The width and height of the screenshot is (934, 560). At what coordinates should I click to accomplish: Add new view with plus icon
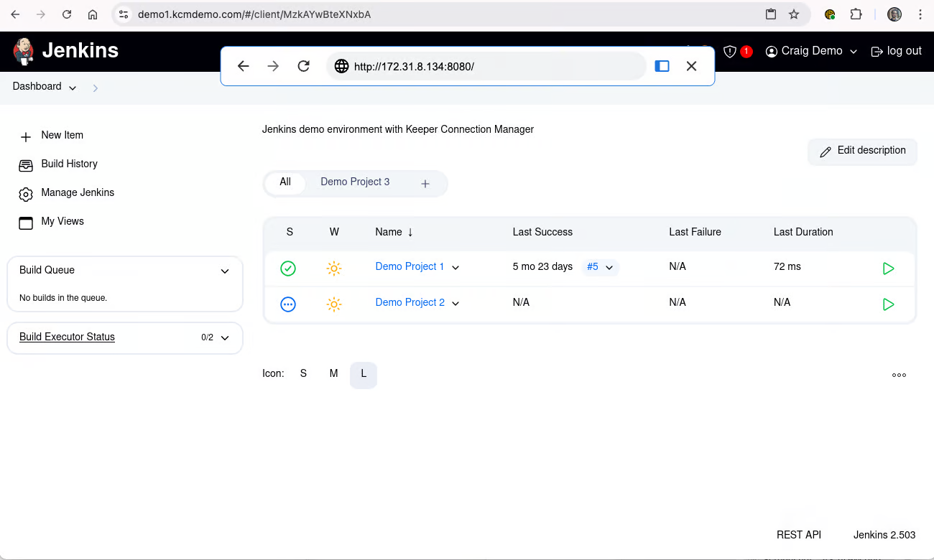[425, 184]
